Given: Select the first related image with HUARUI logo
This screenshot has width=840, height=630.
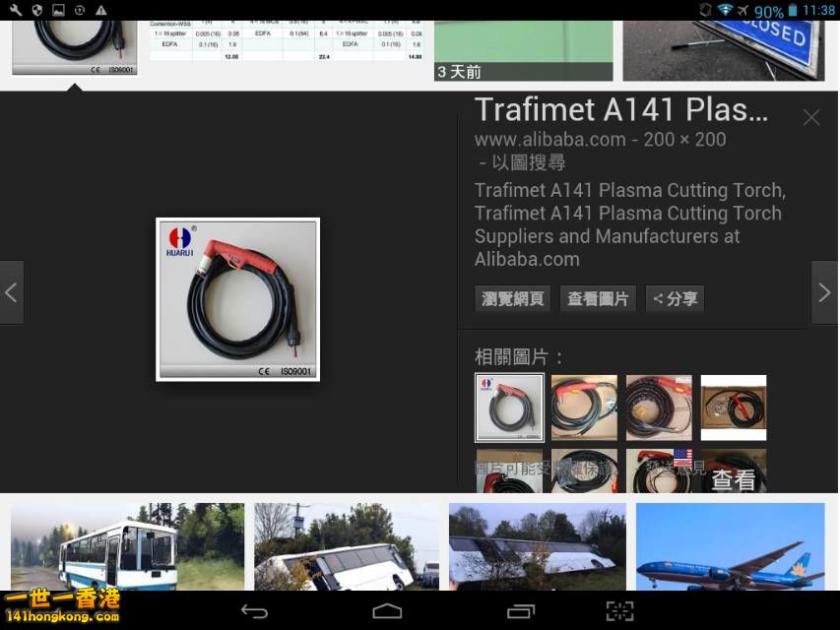Looking at the screenshot, I should 509,408.
